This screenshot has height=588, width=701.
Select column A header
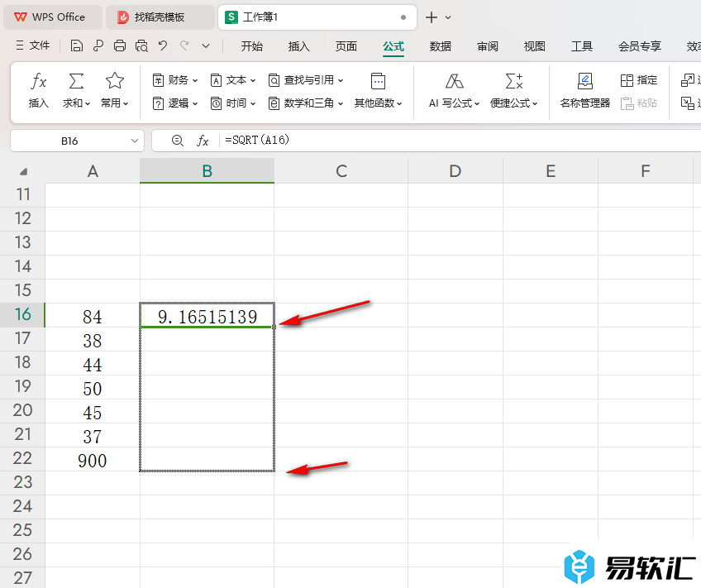coord(93,171)
